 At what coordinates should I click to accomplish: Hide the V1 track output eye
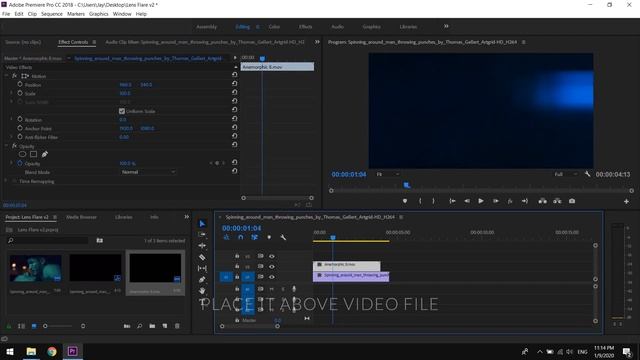pos(272,277)
